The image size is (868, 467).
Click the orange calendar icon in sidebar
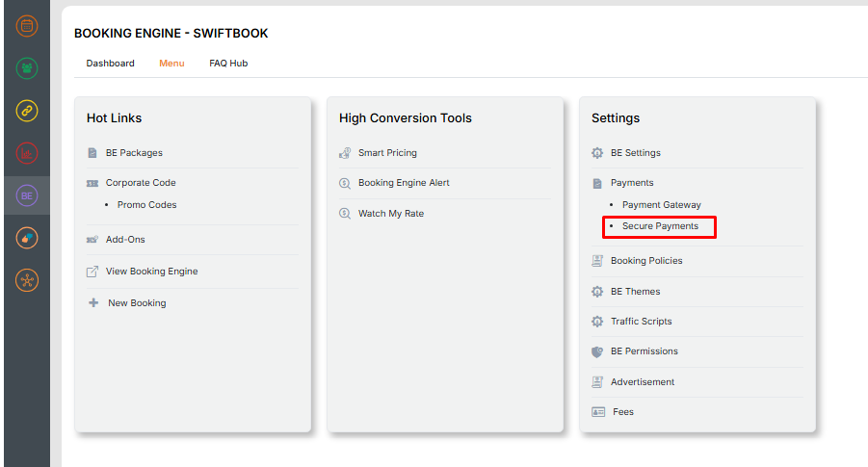27,26
